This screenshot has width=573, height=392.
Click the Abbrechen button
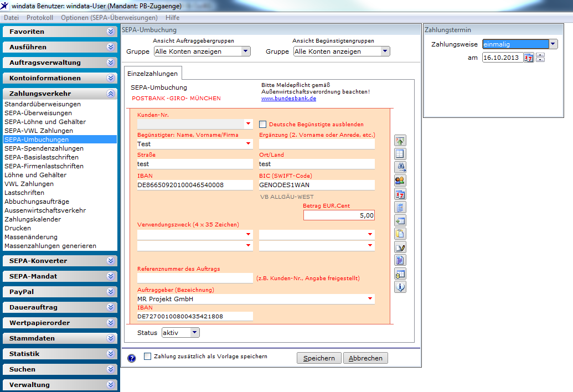[365, 358]
